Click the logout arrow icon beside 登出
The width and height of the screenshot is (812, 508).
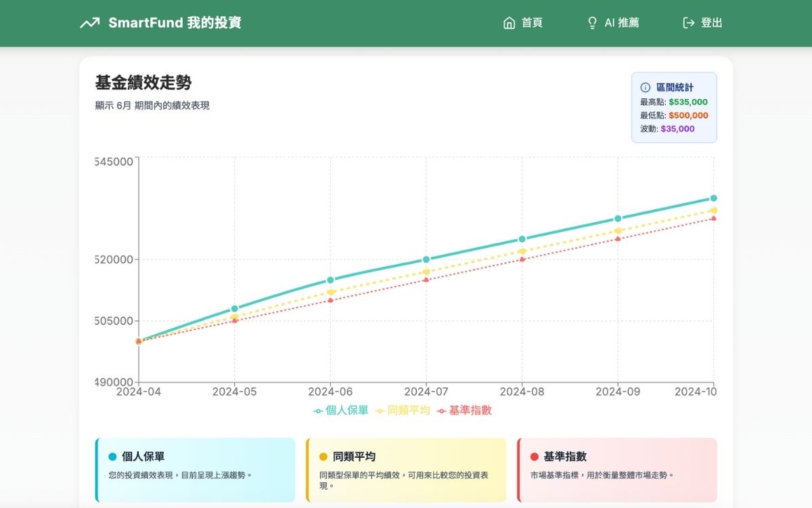688,22
